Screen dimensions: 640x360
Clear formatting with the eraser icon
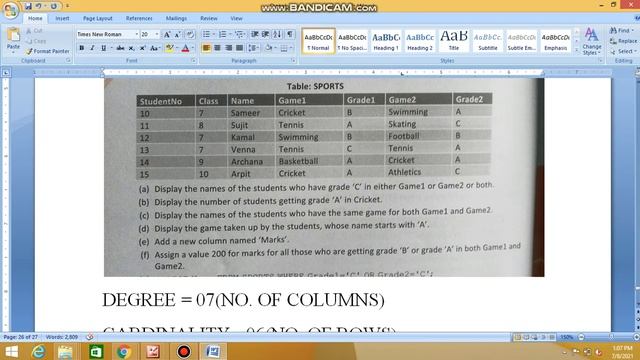point(190,35)
